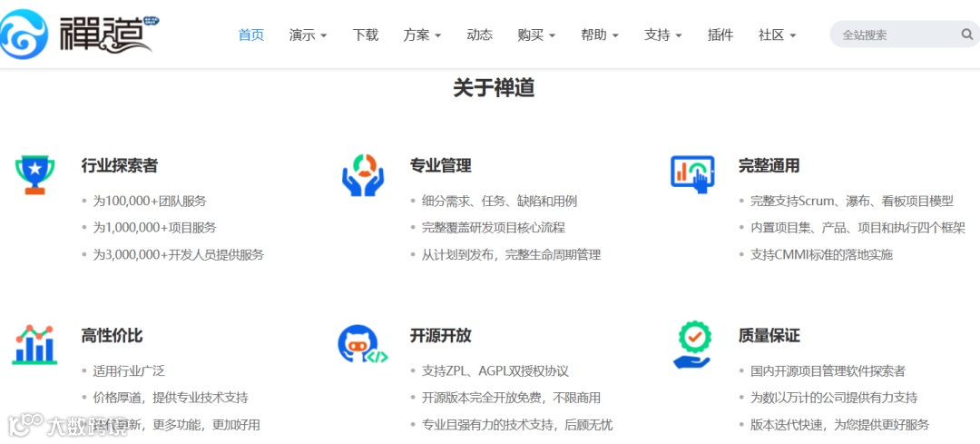Image resolution: width=980 pixels, height=444 pixels.
Task: Click the text 完整覆盖研发项目核心流程
Action: point(493,228)
